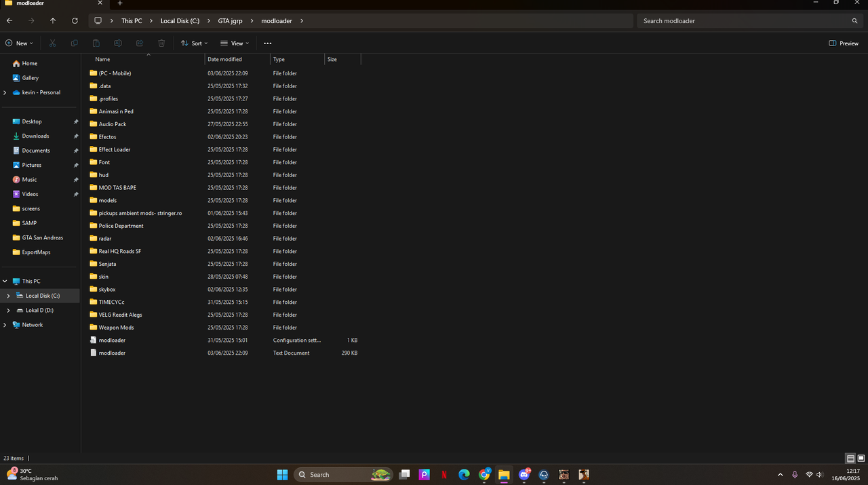Viewport: 868px width, 485px height.
Task: Open the File Explorer taskbar icon
Action: (504, 475)
